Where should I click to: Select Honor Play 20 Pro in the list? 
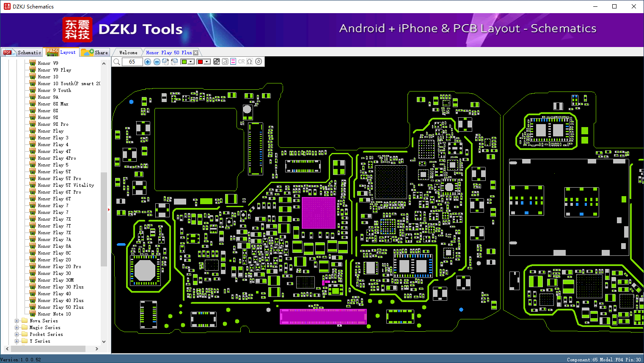(x=59, y=266)
